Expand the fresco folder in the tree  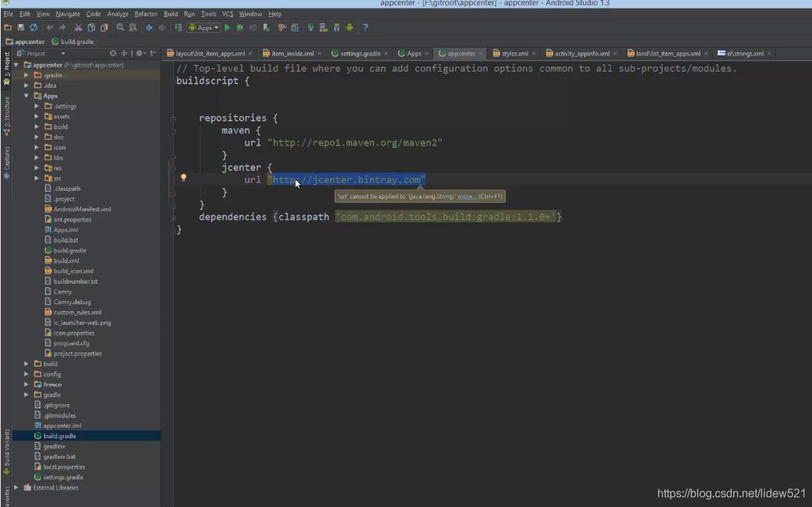click(26, 384)
